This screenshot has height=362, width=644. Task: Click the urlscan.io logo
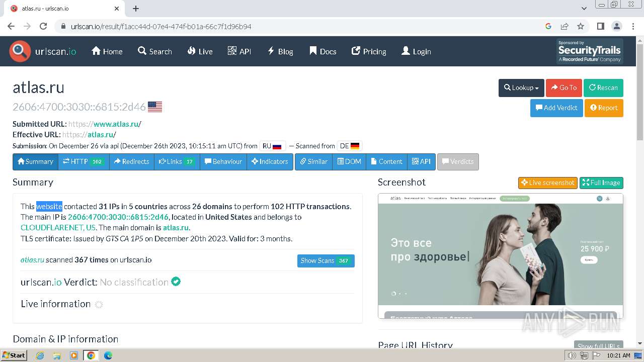(43, 51)
